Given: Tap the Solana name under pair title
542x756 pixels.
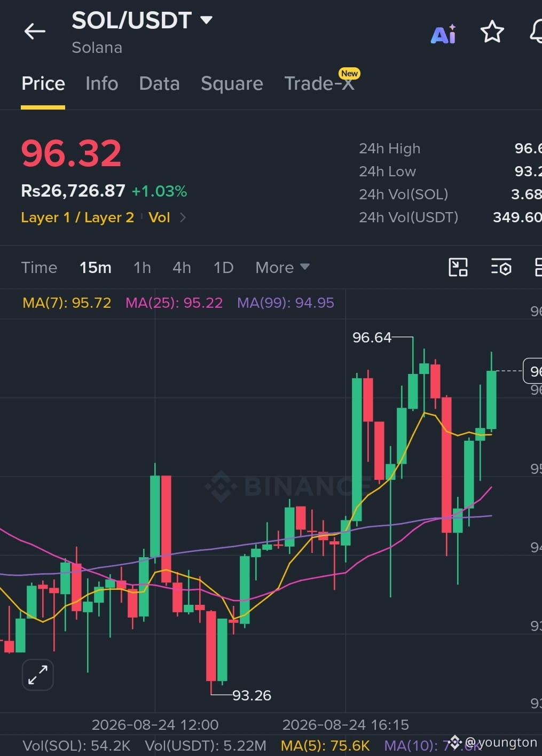Looking at the screenshot, I should [97, 48].
